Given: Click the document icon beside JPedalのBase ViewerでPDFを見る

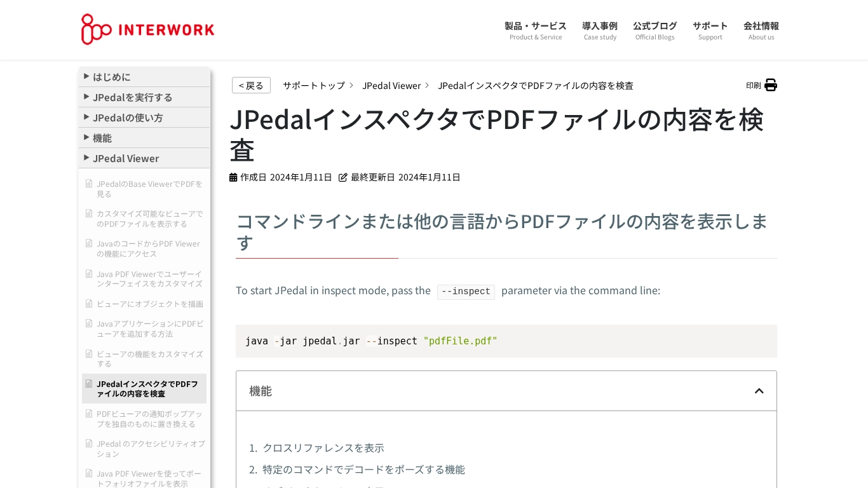Looking at the screenshot, I should point(89,184).
